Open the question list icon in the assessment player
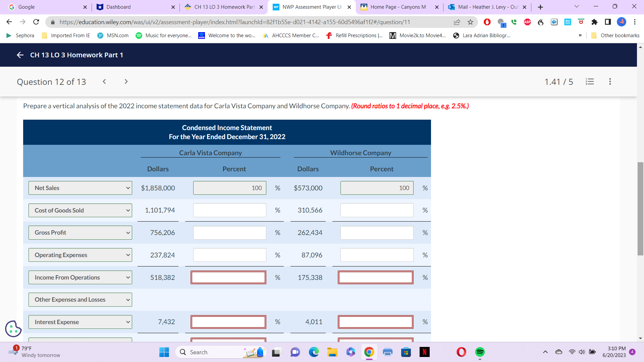644x362 pixels. point(590,81)
